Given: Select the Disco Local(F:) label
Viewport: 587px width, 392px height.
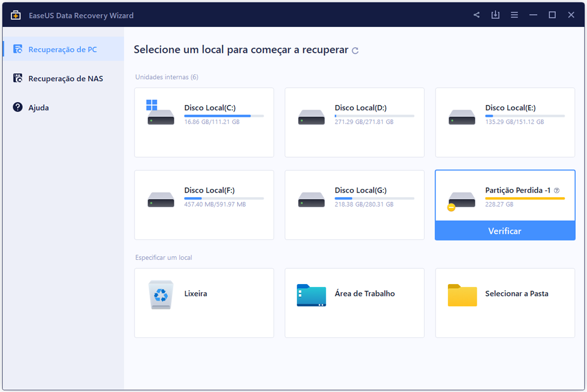Looking at the screenshot, I should pos(210,190).
